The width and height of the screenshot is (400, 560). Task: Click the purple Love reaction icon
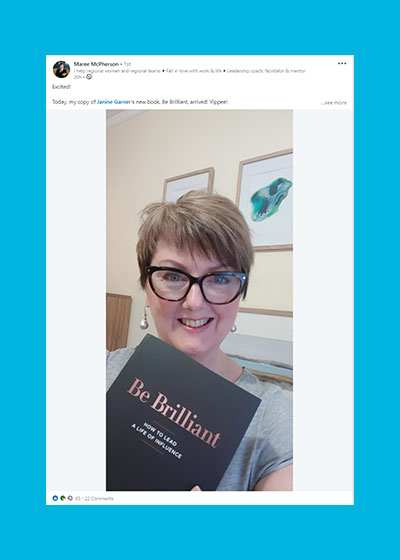pyautogui.click(x=70, y=498)
